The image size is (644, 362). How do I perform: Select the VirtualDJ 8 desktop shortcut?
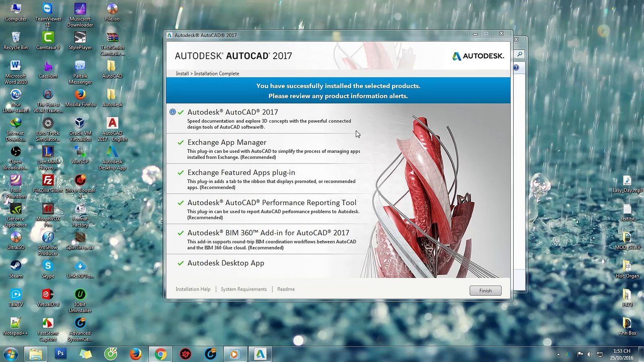[48, 298]
